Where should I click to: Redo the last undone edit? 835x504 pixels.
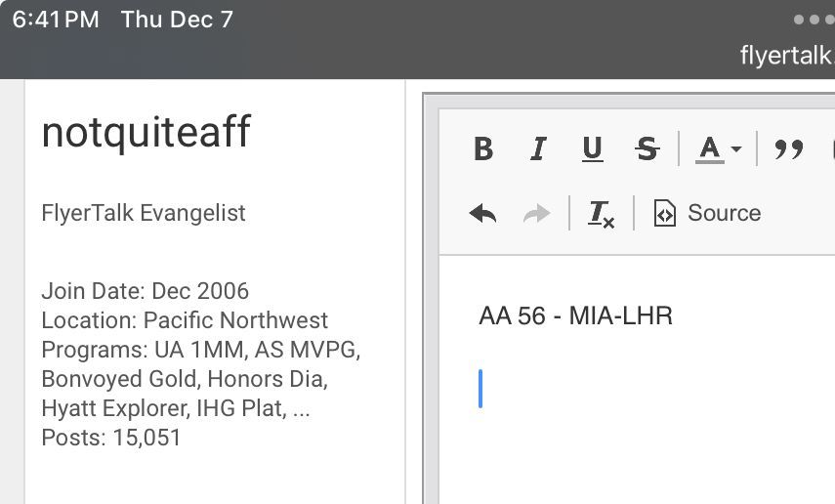click(537, 214)
